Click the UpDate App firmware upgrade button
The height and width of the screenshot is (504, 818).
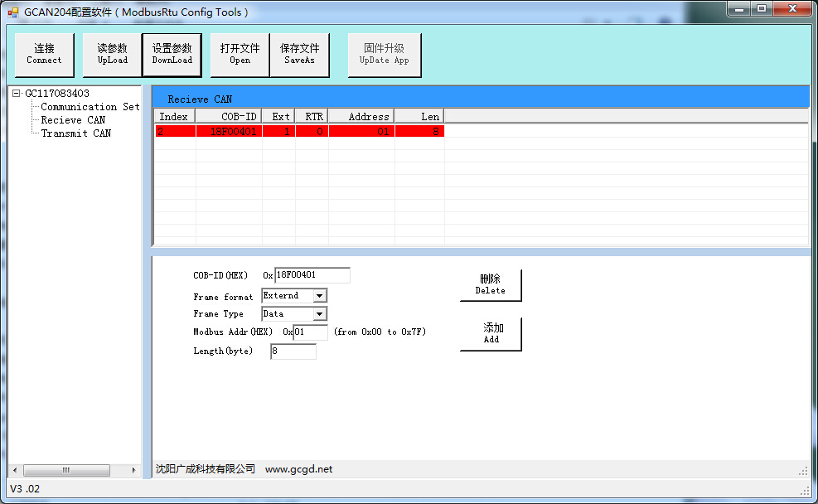(x=384, y=55)
